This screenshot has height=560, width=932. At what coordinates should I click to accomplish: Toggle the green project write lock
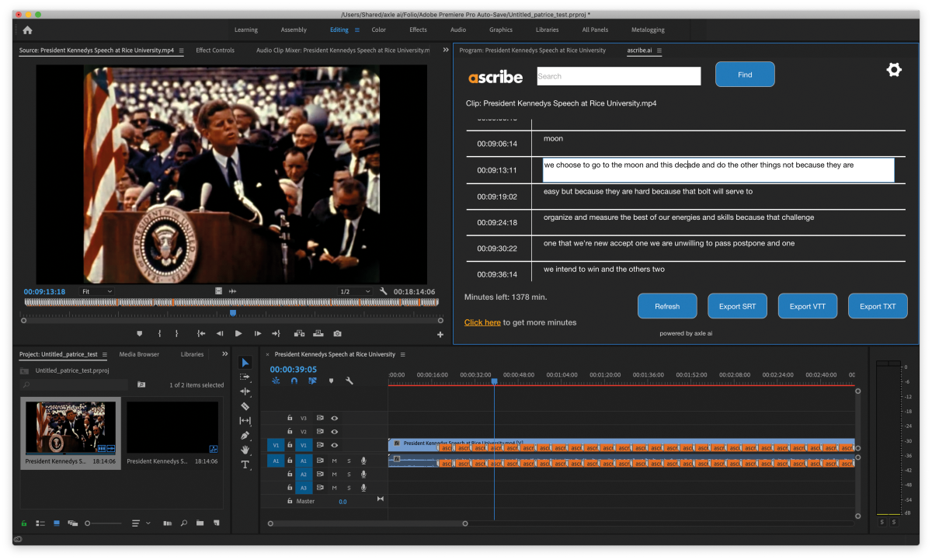(24, 523)
